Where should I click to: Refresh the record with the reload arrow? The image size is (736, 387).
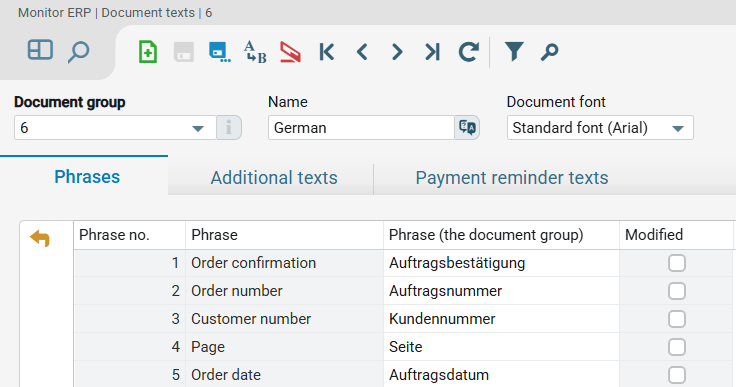tap(468, 52)
